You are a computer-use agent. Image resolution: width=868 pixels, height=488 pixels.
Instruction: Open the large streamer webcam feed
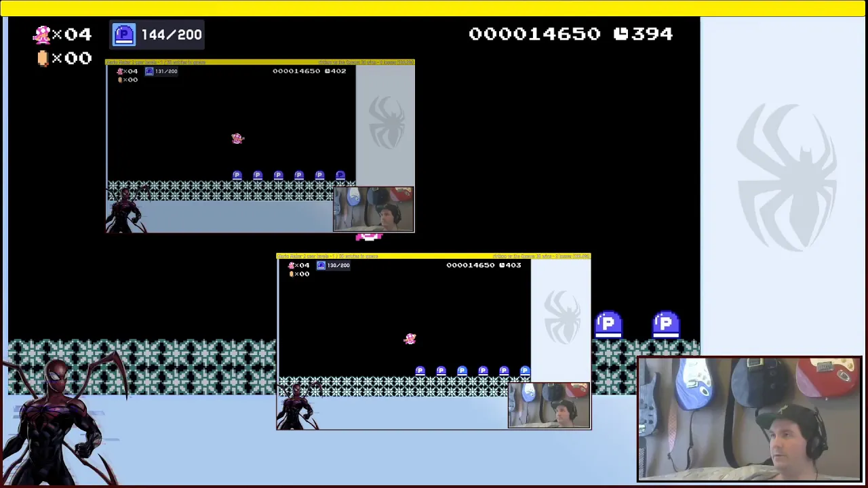(749, 419)
